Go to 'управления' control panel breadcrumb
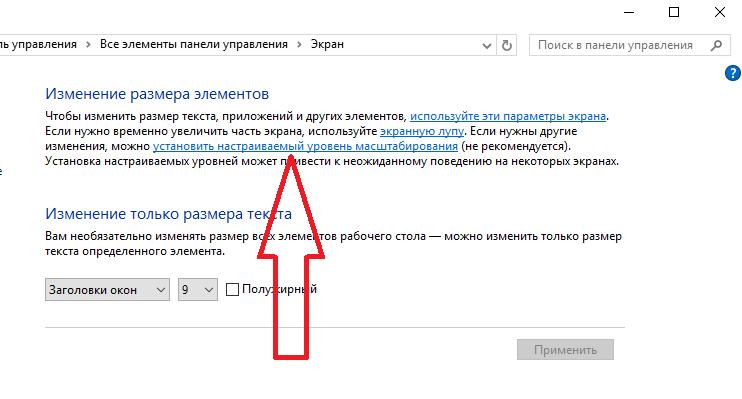 tap(38, 44)
